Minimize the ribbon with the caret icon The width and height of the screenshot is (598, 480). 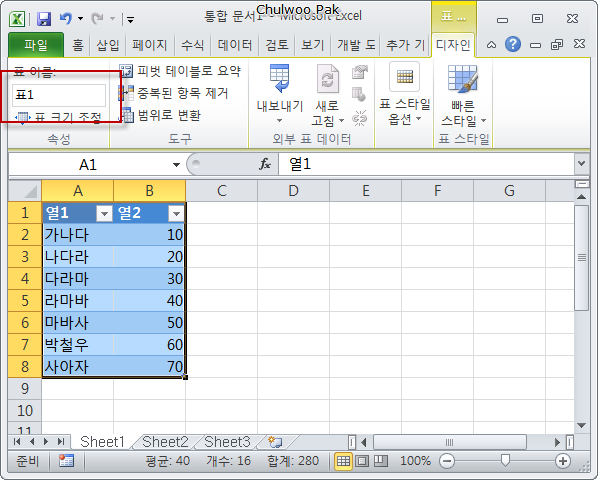point(492,45)
